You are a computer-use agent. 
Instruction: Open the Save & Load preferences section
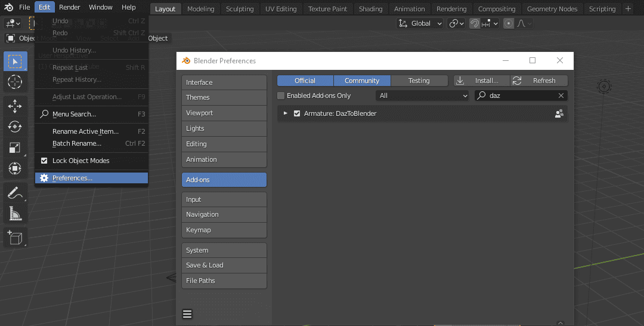(224, 265)
